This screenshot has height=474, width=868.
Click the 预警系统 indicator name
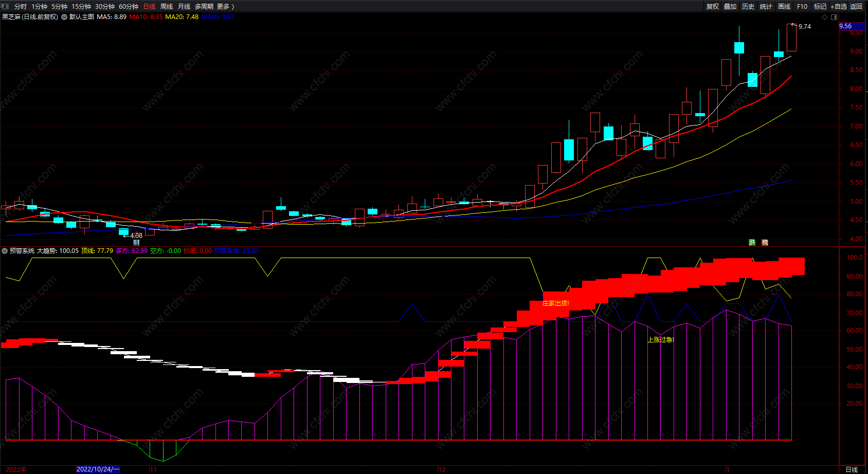(x=22, y=251)
